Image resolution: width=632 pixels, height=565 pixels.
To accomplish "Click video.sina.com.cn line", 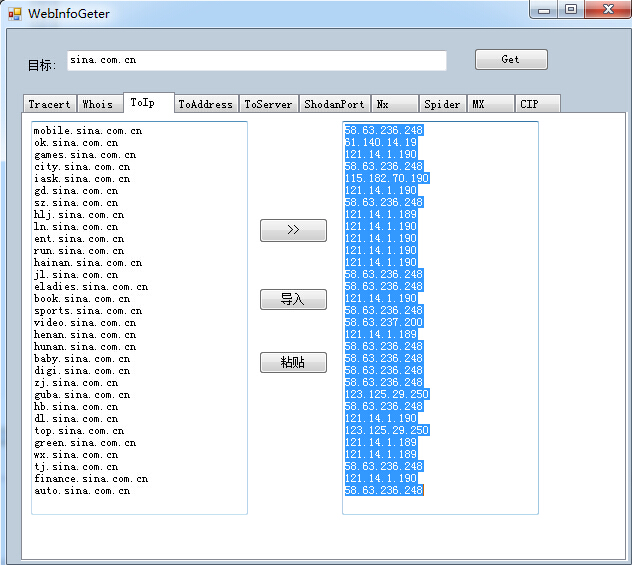I will (85, 323).
